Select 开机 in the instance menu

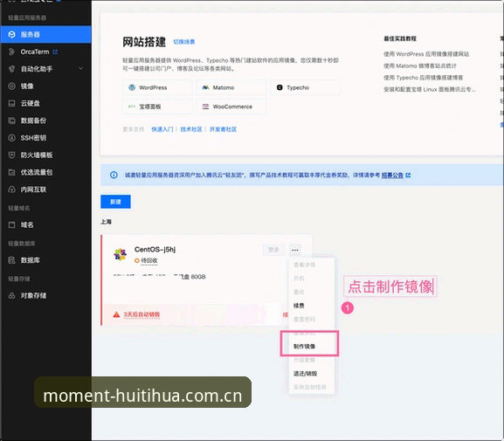tap(299, 279)
